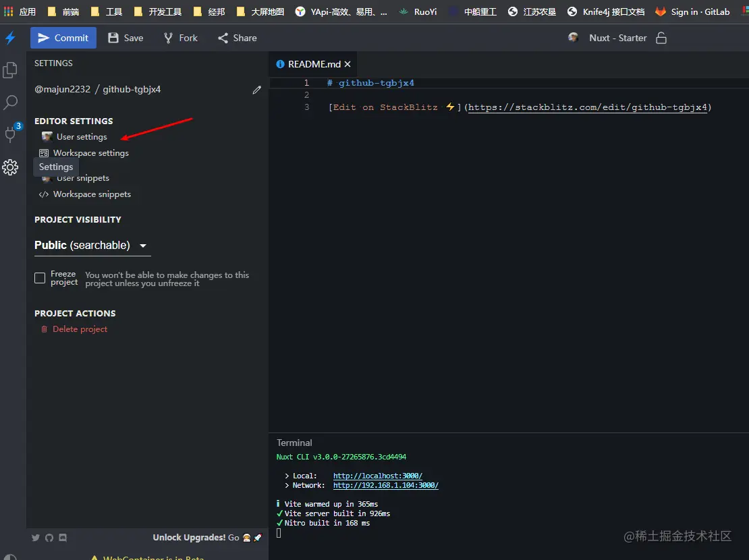Click the Nuxt CLI version line in terminal
This screenshot has width=749, height=560.
(x=341, y=457)
